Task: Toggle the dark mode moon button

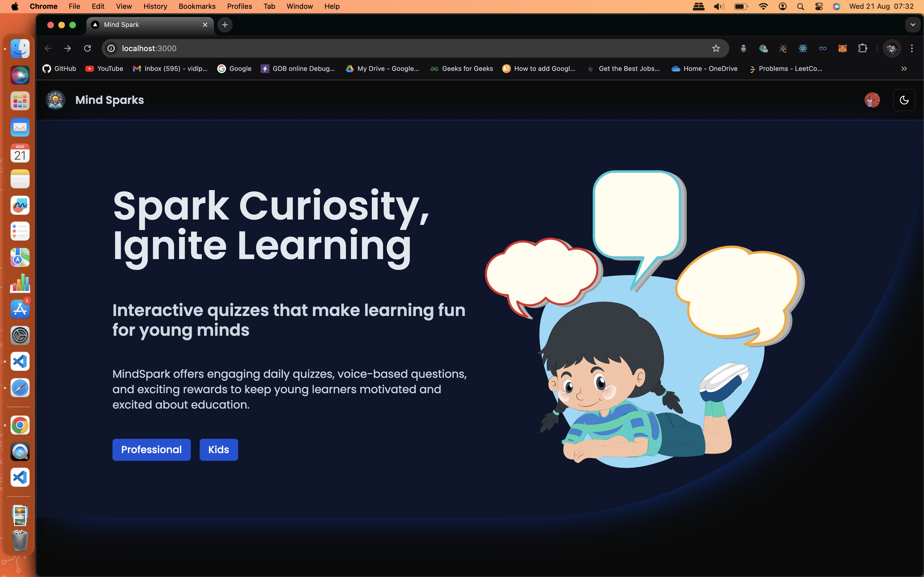Action: pyautogui.click(x=904, y=100)
